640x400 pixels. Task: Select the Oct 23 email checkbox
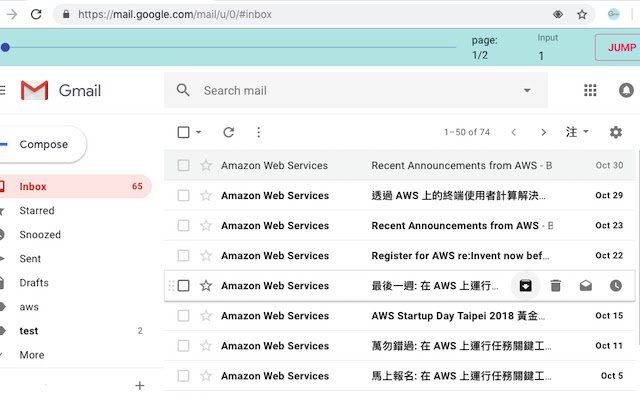pos(183,225)
